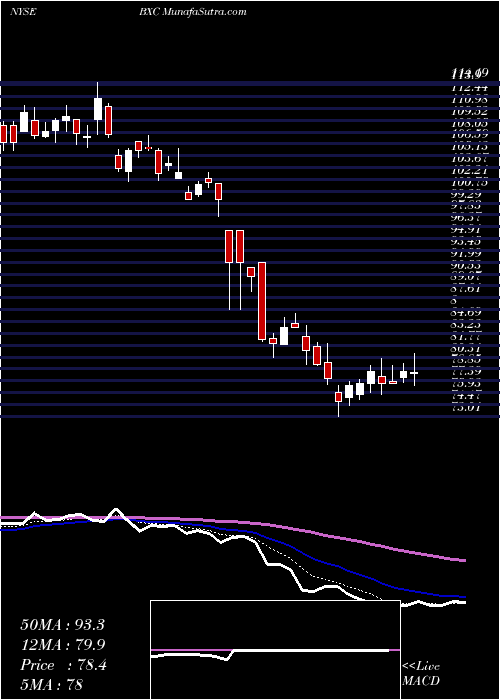The image size is (500, 700).
Task: Click the 110.98 price axis label
Action: (x=468, y=99)
